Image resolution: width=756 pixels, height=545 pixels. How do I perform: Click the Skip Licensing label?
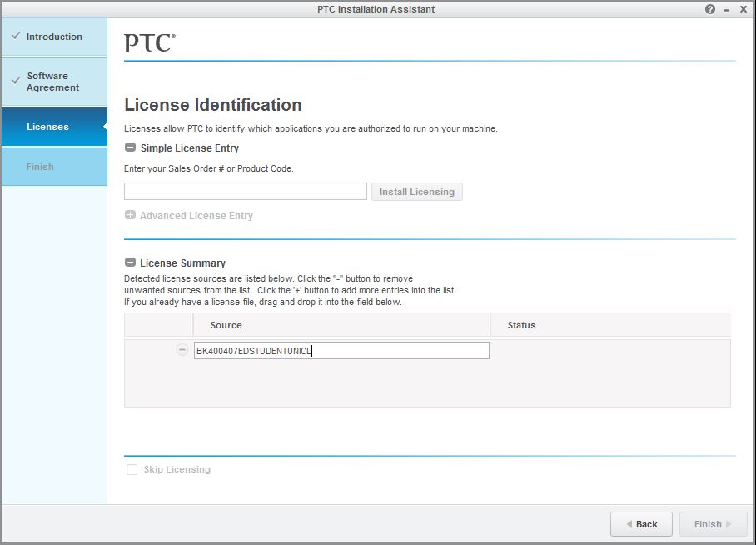[x=177, y=469]
